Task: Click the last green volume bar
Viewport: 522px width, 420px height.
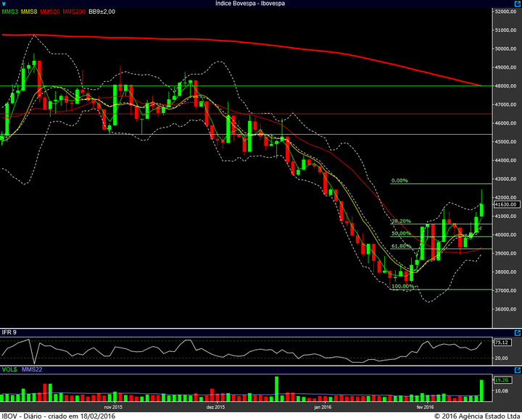Action: coord(481,390)
